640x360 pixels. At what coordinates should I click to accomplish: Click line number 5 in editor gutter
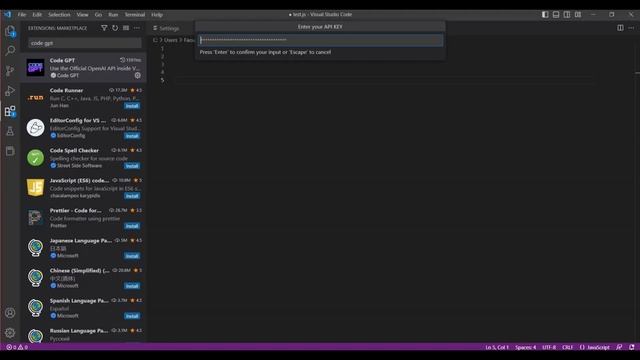[x=162, y=80]
